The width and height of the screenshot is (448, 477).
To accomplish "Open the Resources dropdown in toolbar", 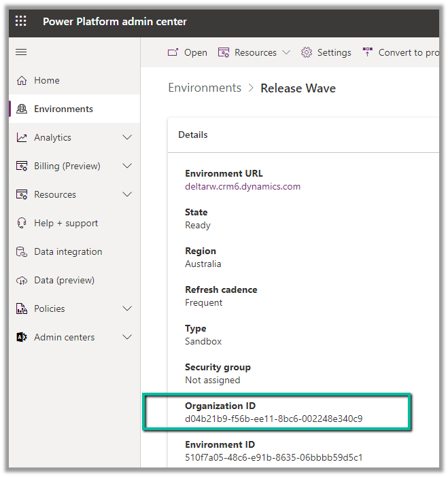I will 254,52.
